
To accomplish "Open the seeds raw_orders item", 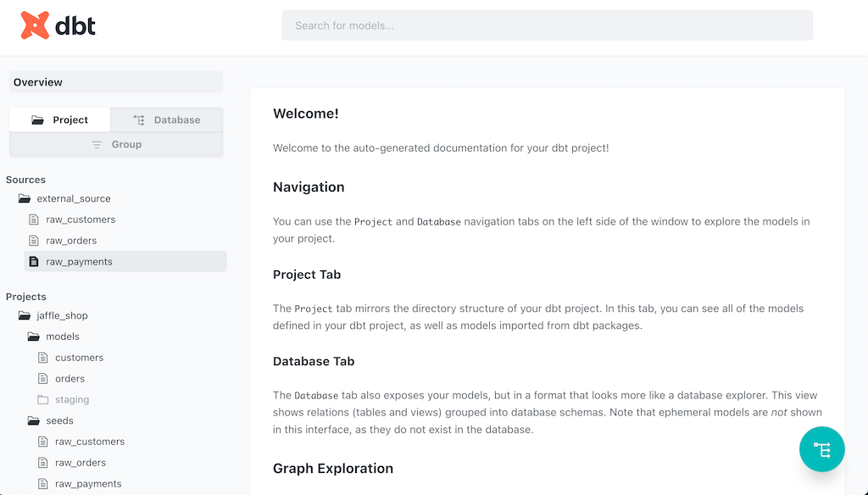I will 81,463.
